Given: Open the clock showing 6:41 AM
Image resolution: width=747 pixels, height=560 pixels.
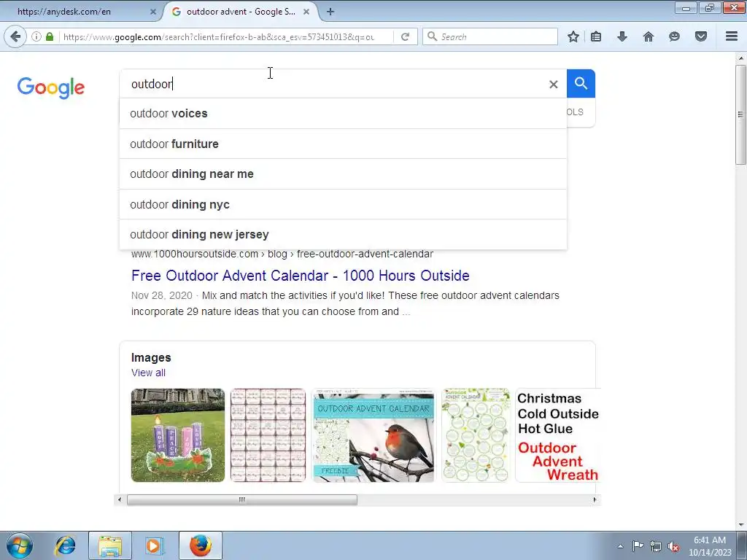Looking at the screenshot, I should tap(710, 546).
